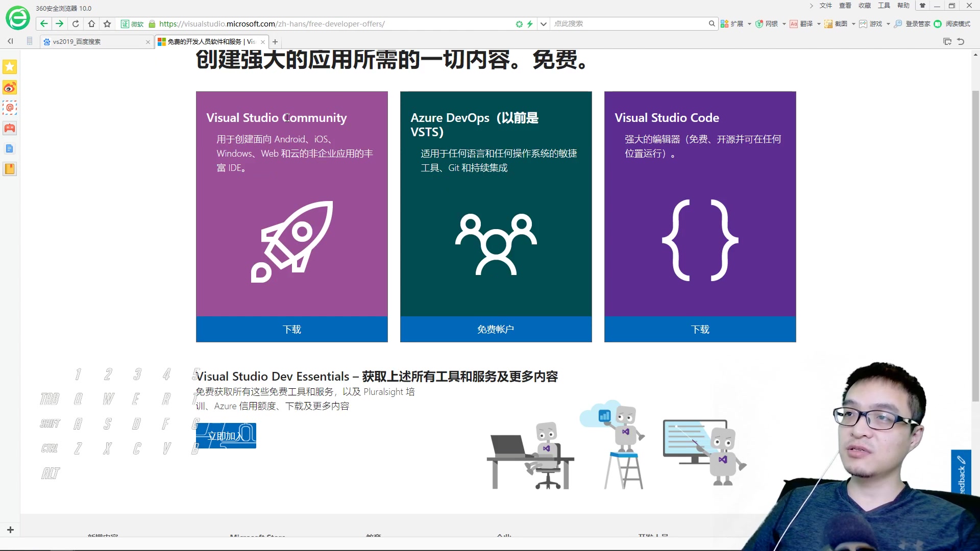The width and height of the screenshot is (980, 551).
Task: Collapse the sidebar with arrow icon
Action: click(x=10, y=41)
